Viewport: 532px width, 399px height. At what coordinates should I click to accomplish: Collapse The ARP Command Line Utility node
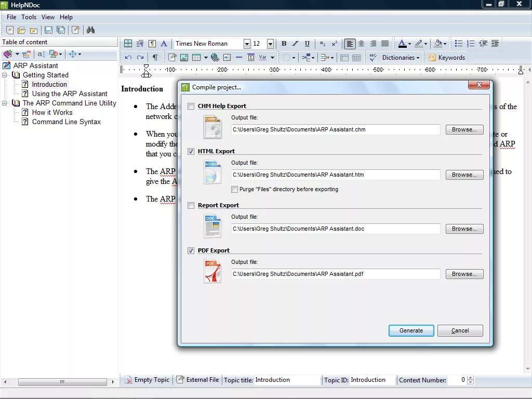[x=5, y=103]
